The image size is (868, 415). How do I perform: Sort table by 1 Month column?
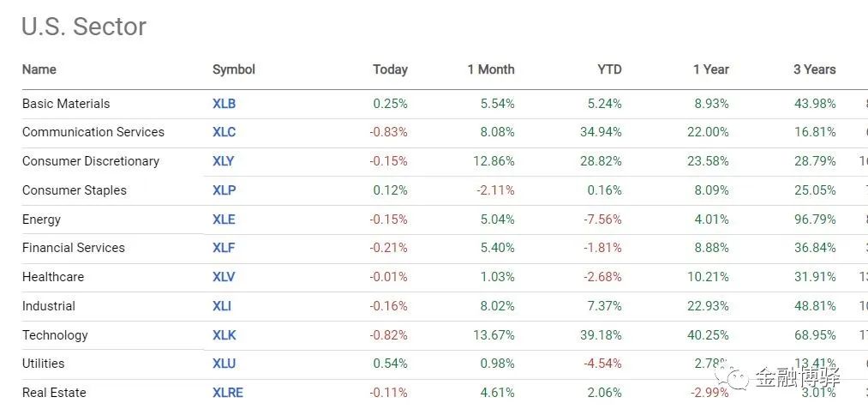point(490,69)
